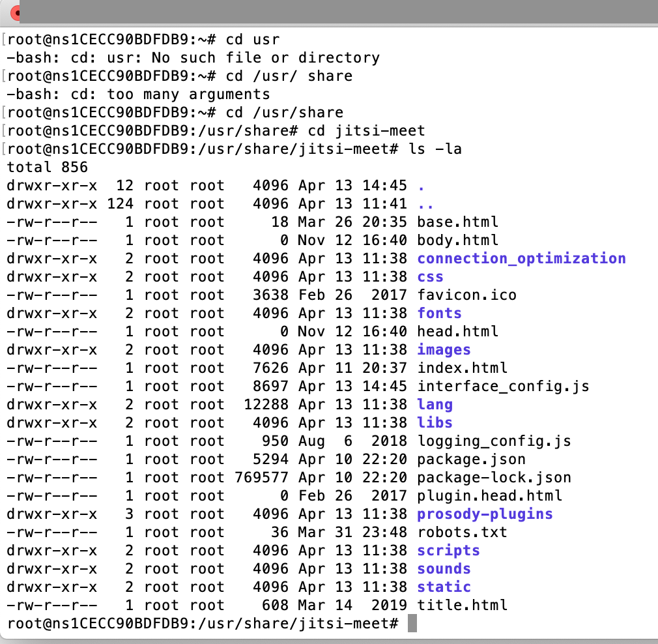Click the lang directory name
This screenshot has width=658, height=644.
(435, 404)
